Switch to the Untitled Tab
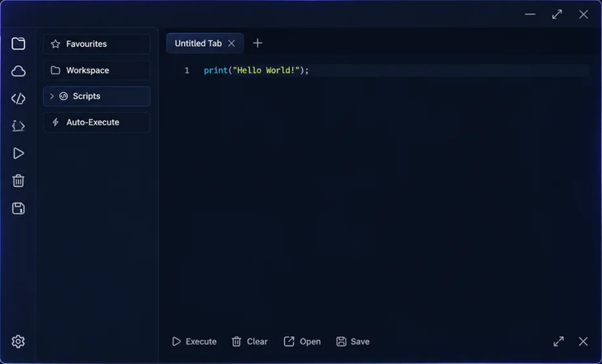This screenshot has width=602, height=364. (x=198, y=43)
